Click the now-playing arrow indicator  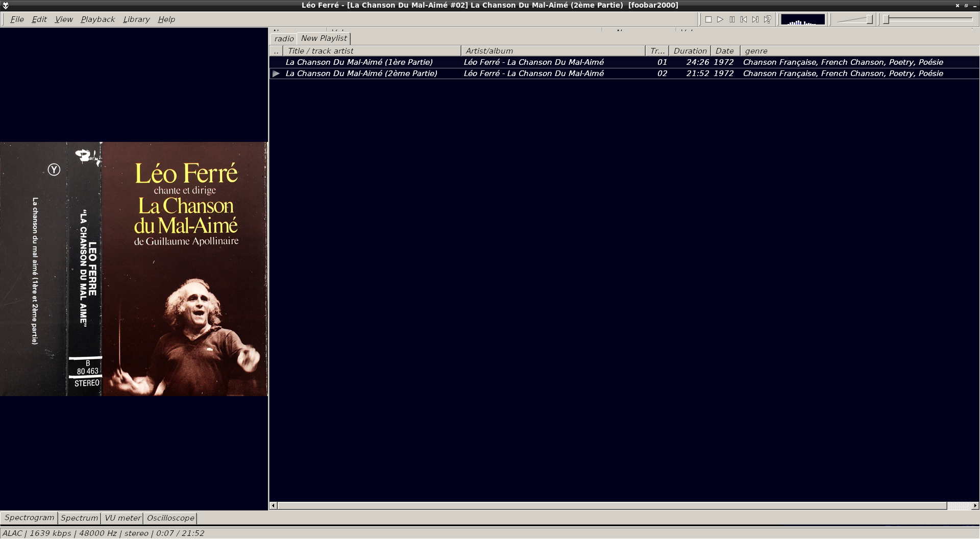tap(276, 73)
